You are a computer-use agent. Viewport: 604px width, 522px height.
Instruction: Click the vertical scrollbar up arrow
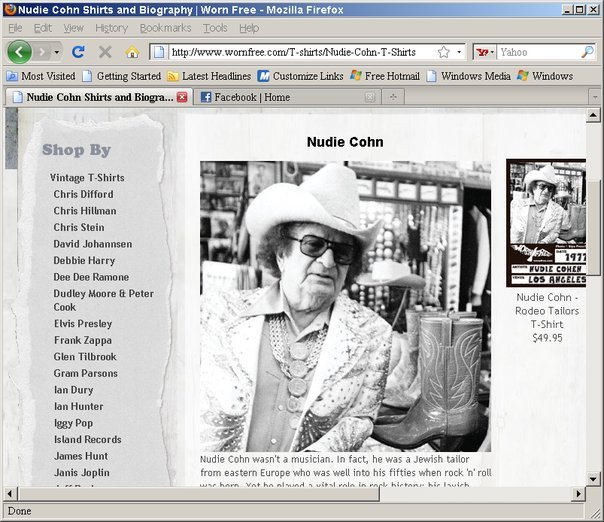click(x=593, y=115)
